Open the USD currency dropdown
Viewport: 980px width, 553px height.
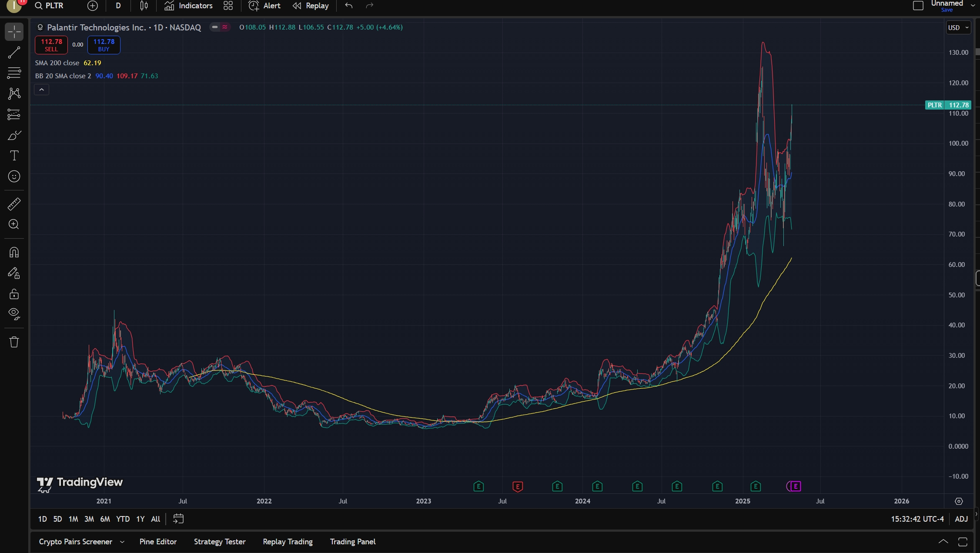point(959,27)
